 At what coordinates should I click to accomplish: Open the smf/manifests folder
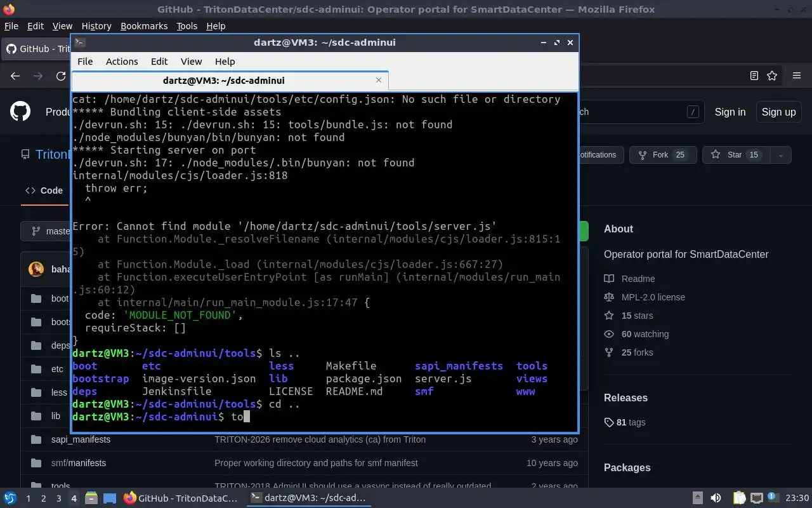click(x=79, y=463)
